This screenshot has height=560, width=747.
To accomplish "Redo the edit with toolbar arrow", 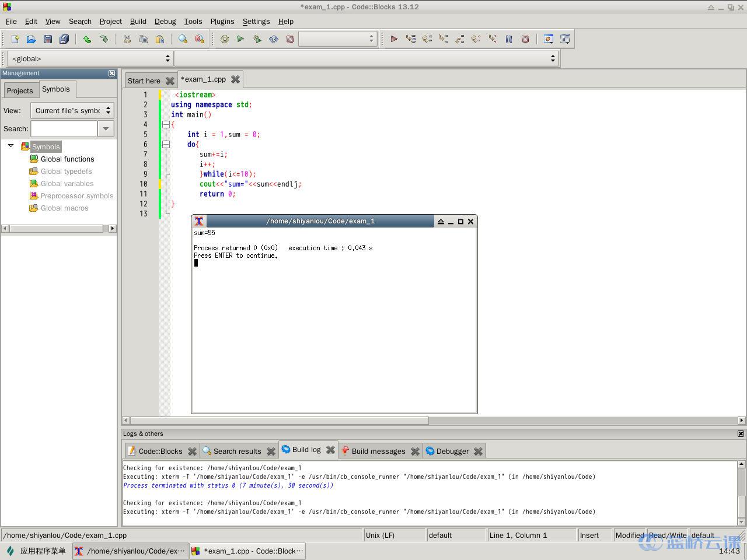I will click(x=104, y=39).
